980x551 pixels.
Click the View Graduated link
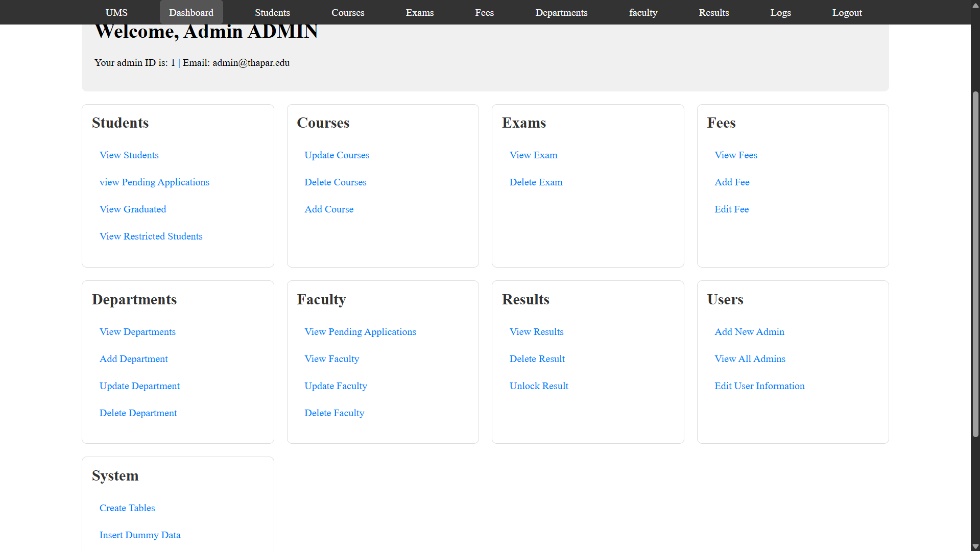click(x=133, y=209)
